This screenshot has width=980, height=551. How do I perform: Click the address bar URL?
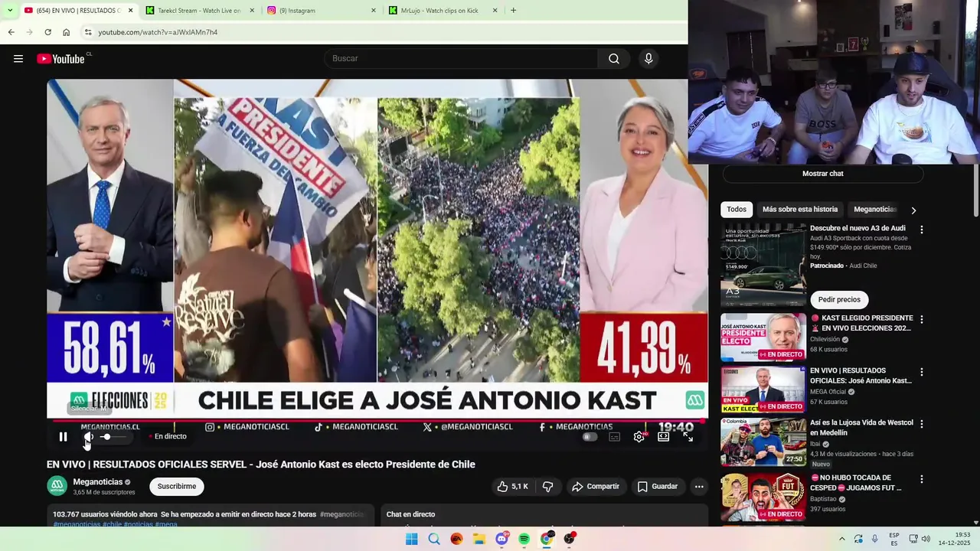tap(158, 32)
